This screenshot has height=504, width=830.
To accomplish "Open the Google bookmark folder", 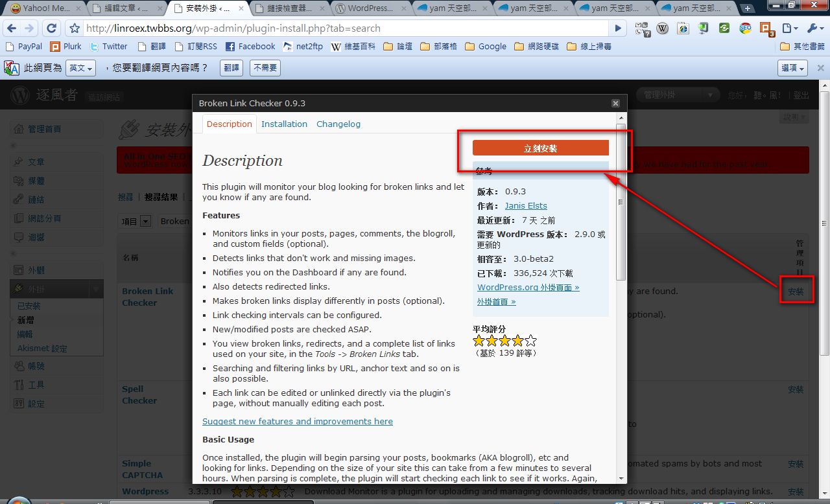I will 486,47.
